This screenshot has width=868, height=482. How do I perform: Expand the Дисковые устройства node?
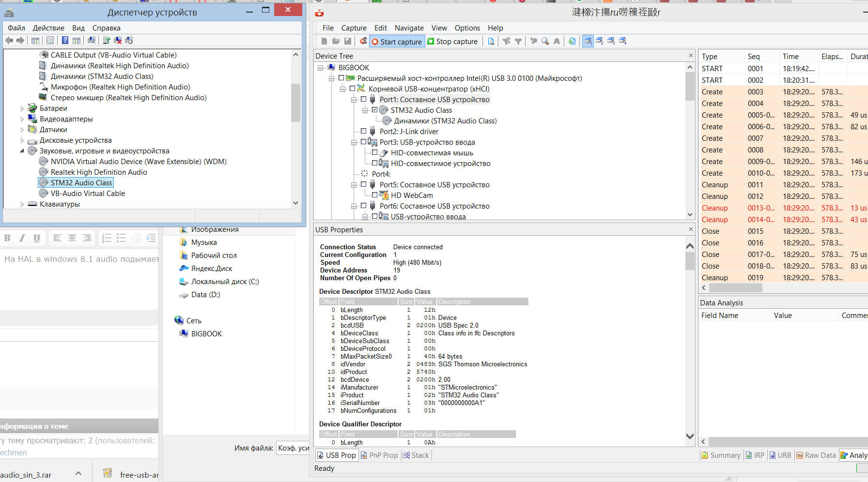coord(22,140)
